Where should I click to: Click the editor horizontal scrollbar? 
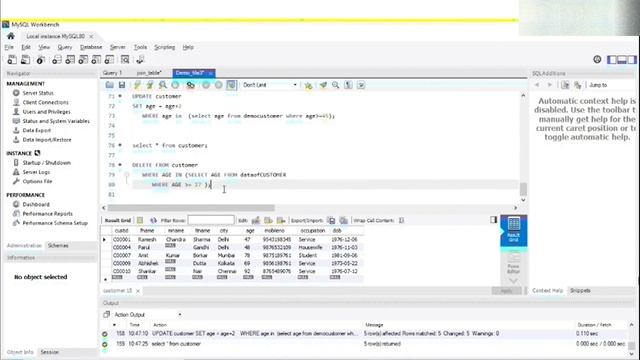coord(191,208)
